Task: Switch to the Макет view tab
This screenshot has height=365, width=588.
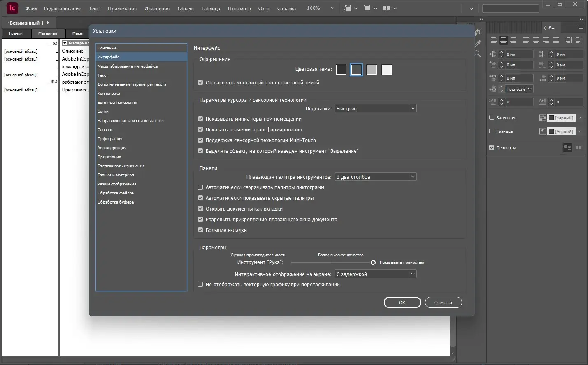Action: 78,33
